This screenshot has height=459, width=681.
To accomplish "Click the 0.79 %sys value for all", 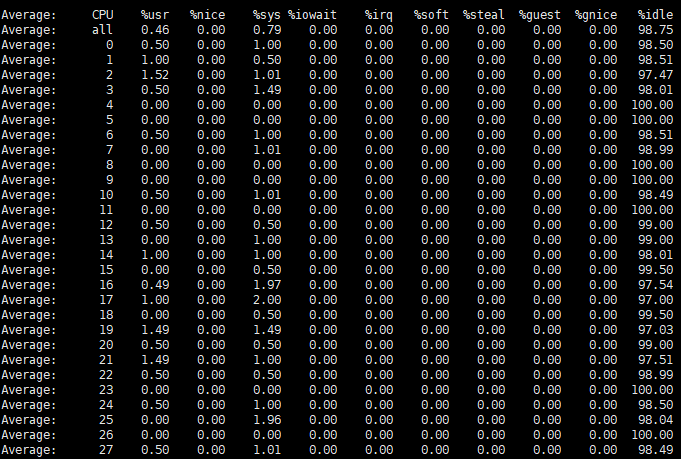I will pyautogui.click(x=267, y=30).
